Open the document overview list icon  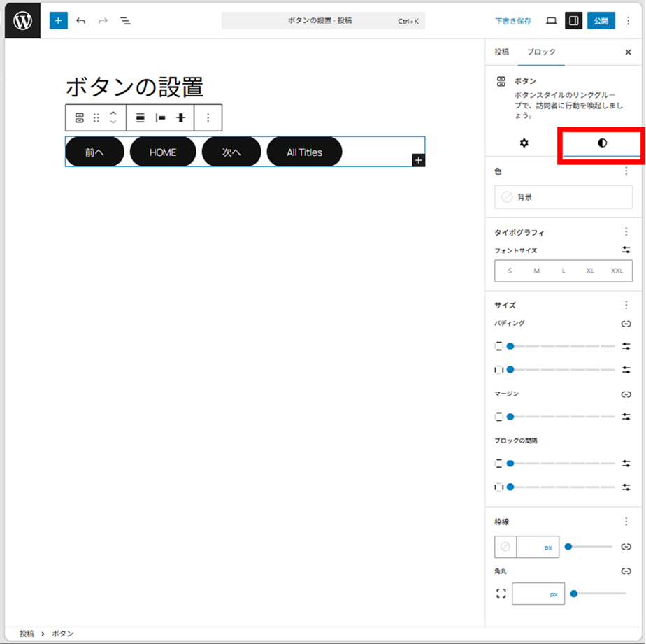(x=126, y=21)
